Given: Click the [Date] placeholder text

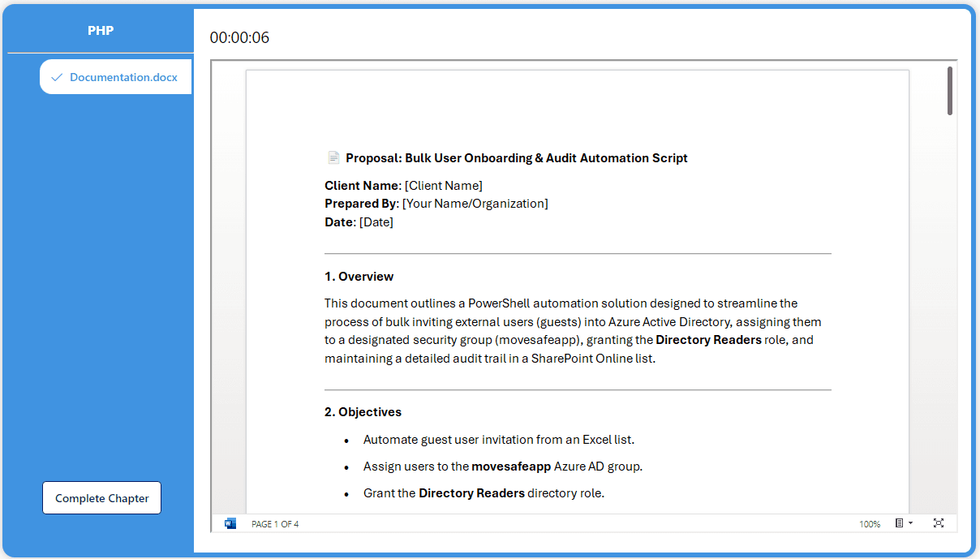Looking at the screenshot, I should [x=376, y=222].
